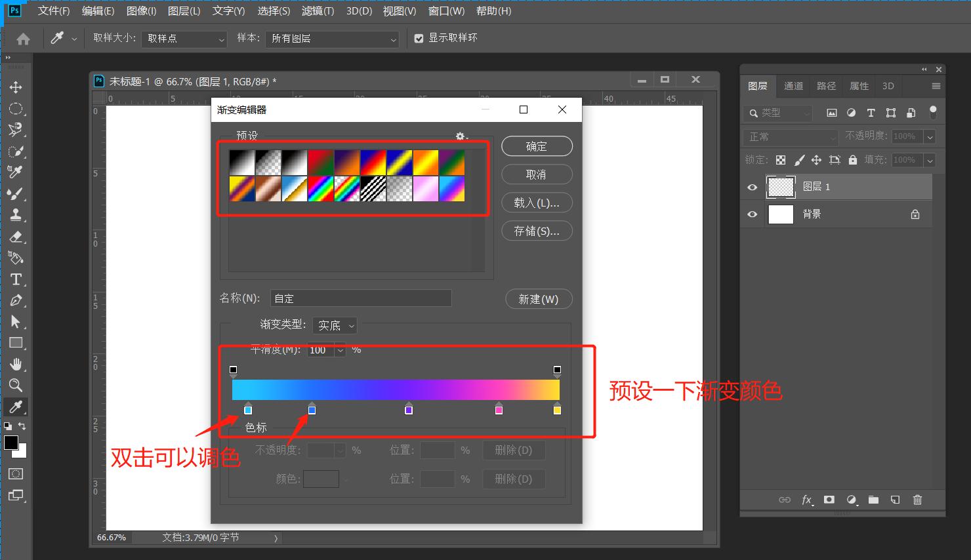Select the Elliptical Marquee tool
This screenshot has width=971, height=560.
(x=16, y=108)
